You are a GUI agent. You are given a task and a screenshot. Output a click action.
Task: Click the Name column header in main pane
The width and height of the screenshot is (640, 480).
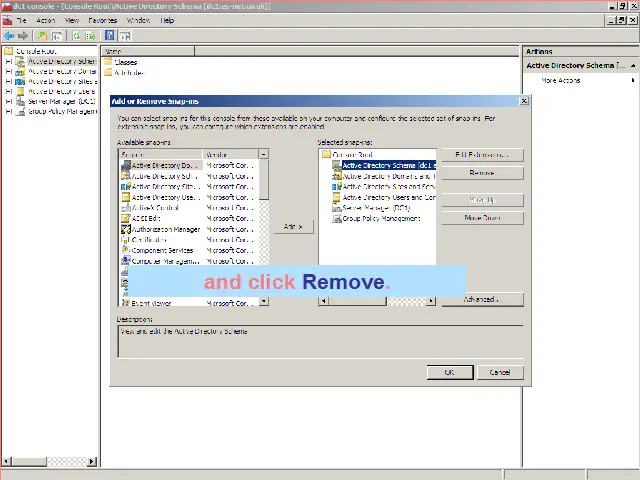(x=148, y=51)
